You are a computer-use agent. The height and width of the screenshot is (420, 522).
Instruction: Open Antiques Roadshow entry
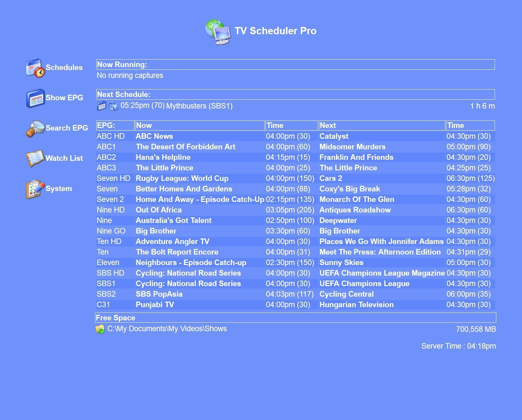tap(355, 210)
